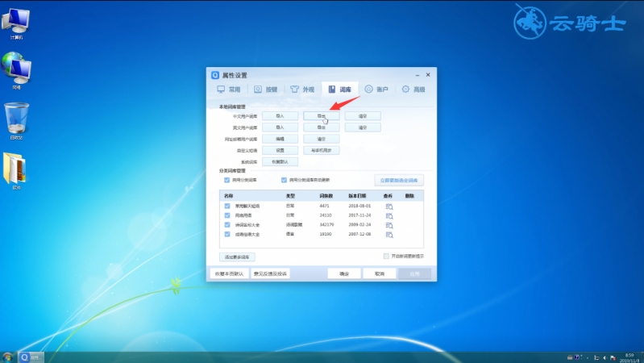Click the 与手机同步 button
The image size is (644, 363).
[x=321, y=151]
